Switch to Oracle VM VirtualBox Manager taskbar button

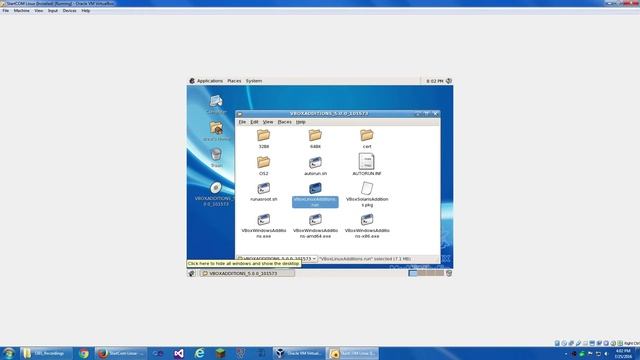pyautogui.click(x=299, y=353)
